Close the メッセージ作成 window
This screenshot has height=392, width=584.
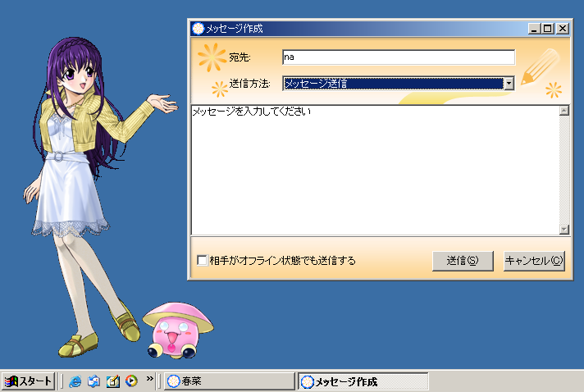pos(563,29)
